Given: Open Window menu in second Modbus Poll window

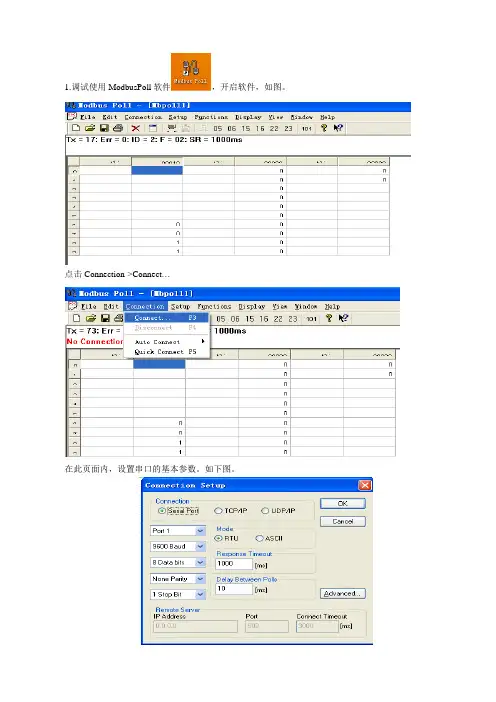Looking at the screenshot, I should [x=306, y=307].
